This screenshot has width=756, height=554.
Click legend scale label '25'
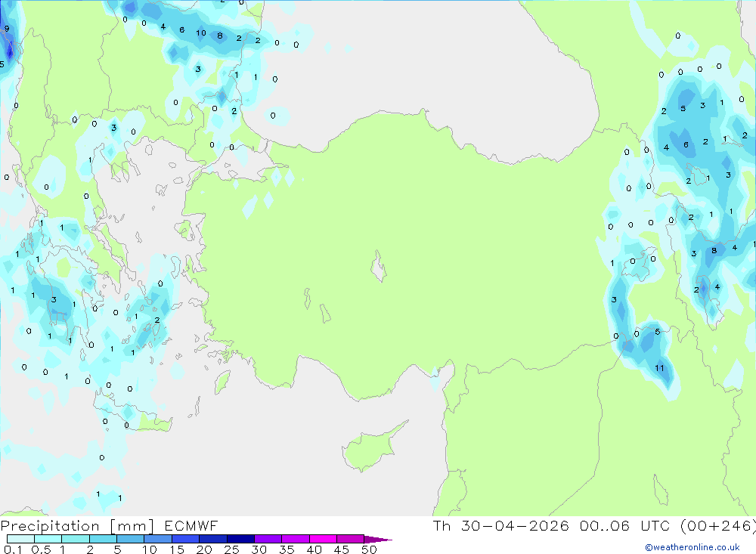(232, 549)
